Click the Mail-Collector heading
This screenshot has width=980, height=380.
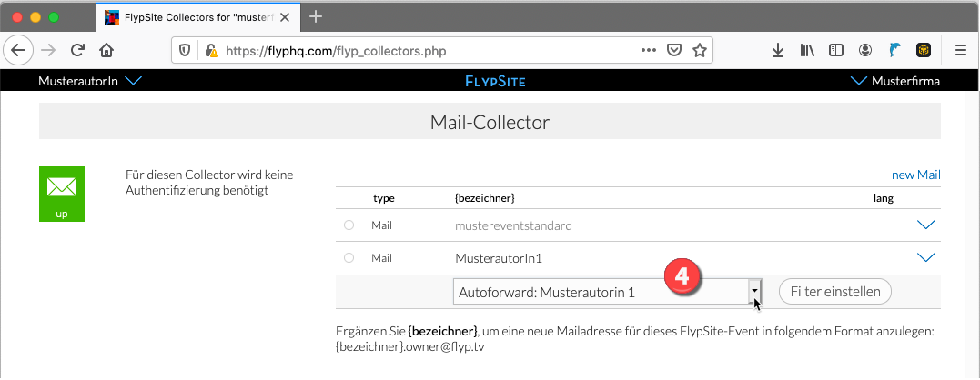tap(490, 122)
